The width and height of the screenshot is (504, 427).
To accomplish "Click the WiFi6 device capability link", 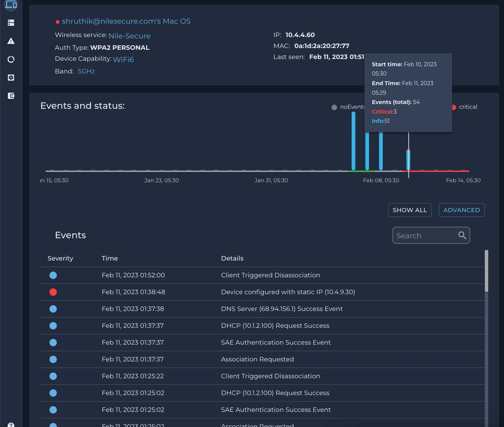I will point(123,59).
